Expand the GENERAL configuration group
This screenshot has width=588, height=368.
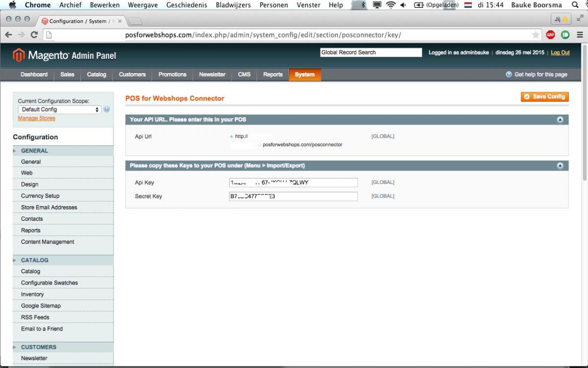63,151
